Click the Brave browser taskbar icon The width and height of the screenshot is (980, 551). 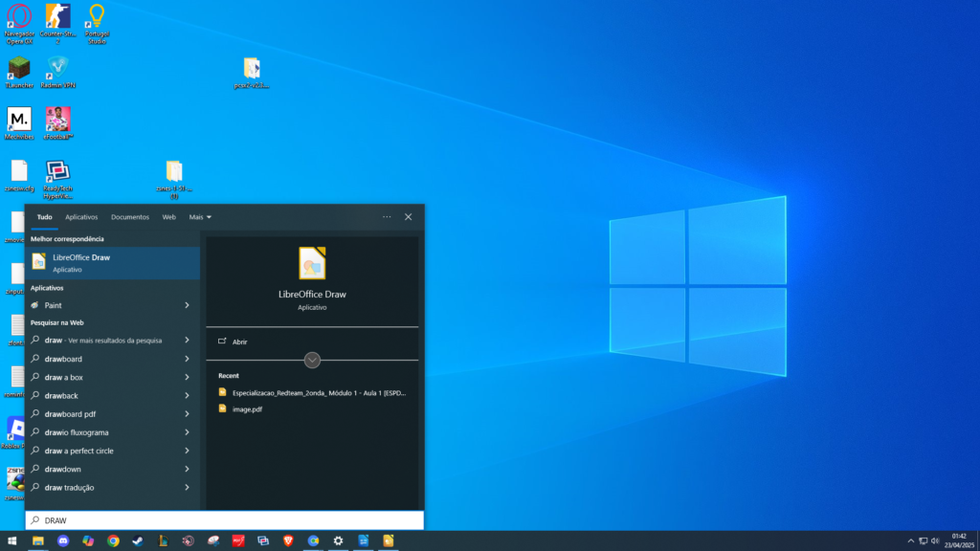(288, 541)
